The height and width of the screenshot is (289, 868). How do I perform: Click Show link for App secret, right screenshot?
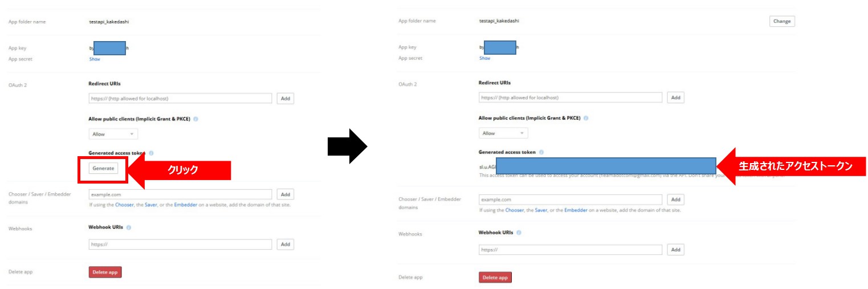(484, 58)
